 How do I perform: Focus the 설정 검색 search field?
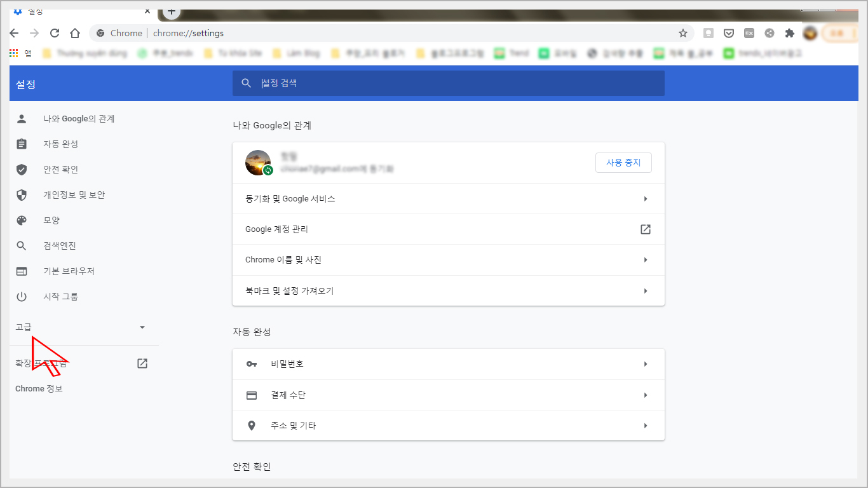tap(449, 83)
